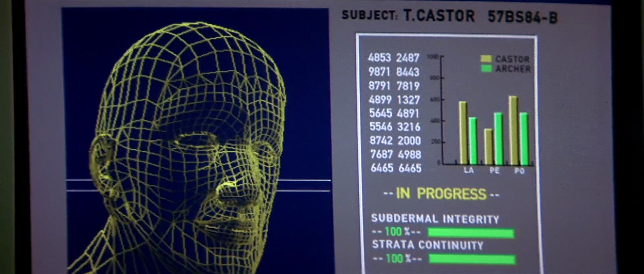Click the Subdermal Integrity progress bar
This screenshot has width=644, height=274.
(471, 233)
